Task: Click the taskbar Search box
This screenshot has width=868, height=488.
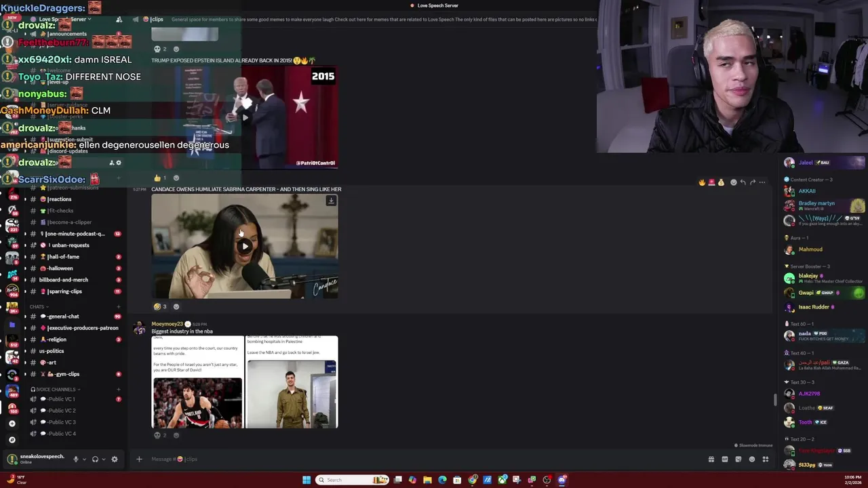Action: 353,480
